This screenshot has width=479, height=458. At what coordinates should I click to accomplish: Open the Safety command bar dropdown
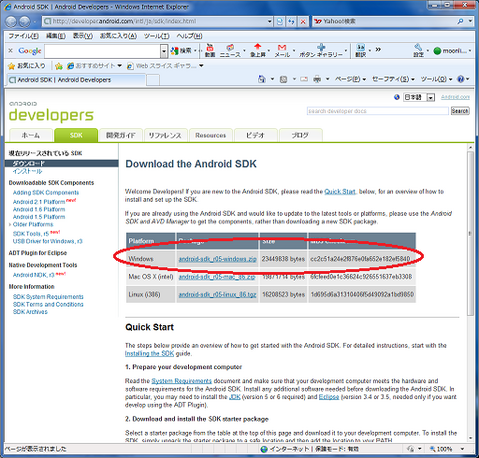pos(393,79)
